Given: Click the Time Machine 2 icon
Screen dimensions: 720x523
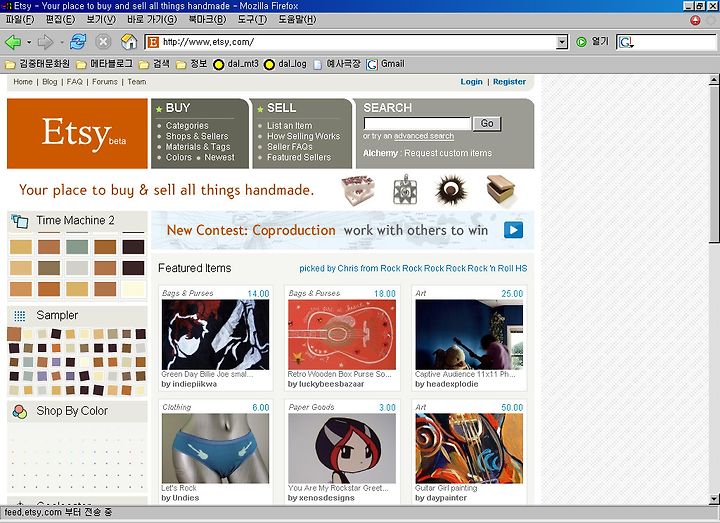Looking at the screenshot, I should 20,221.
